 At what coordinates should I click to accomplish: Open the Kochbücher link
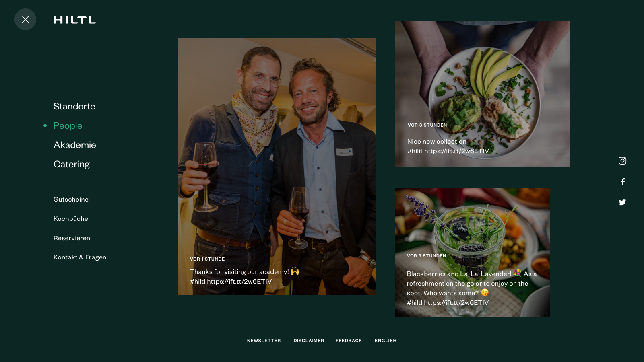coord(72,219)
